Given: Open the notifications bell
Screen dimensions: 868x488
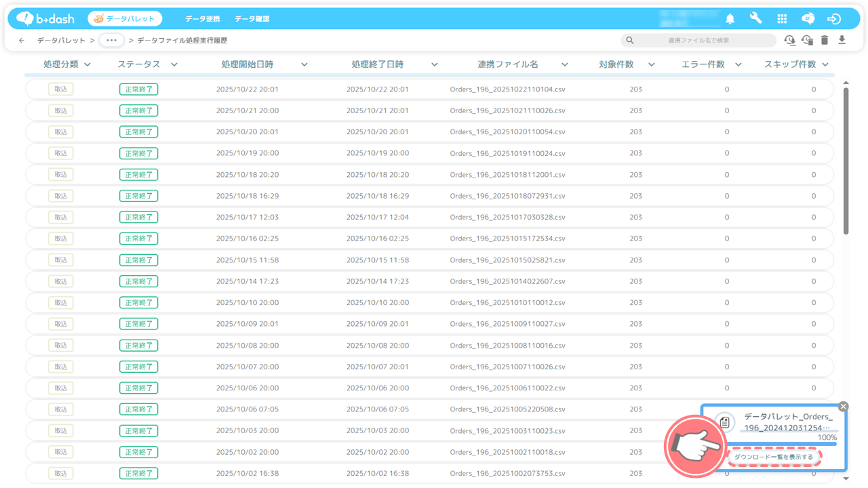Looking at the screenshot, I should pyautogui.click(x=730, y=19).
